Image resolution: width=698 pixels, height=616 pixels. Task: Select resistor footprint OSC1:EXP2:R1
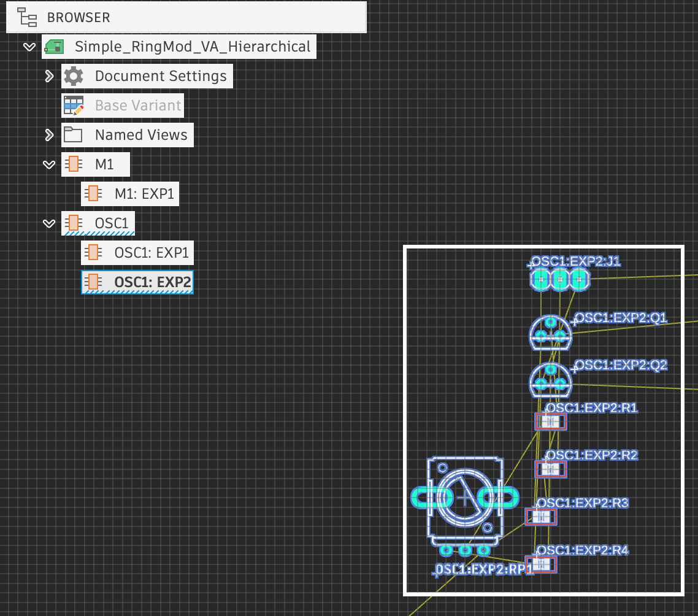tap(551, 422)
